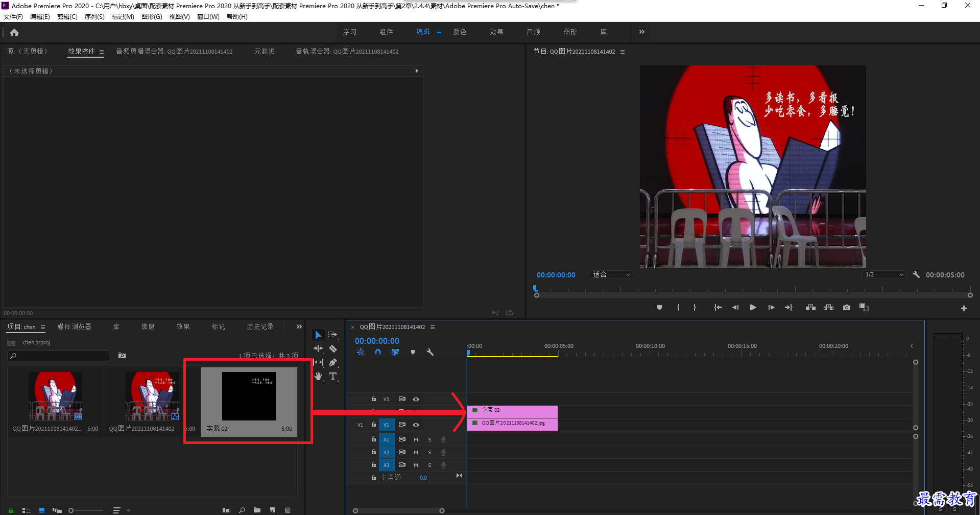Open timeline display settings wrench

(430, 352)
